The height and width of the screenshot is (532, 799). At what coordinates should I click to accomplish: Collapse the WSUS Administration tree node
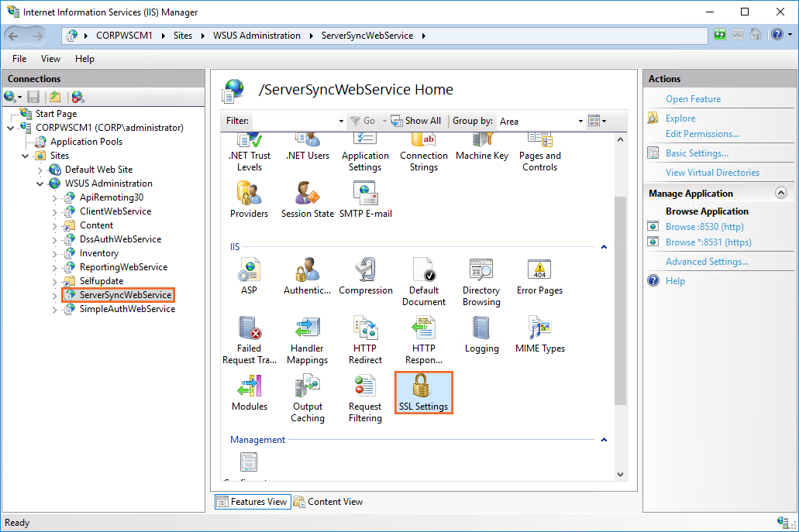[x=41, y=184]
